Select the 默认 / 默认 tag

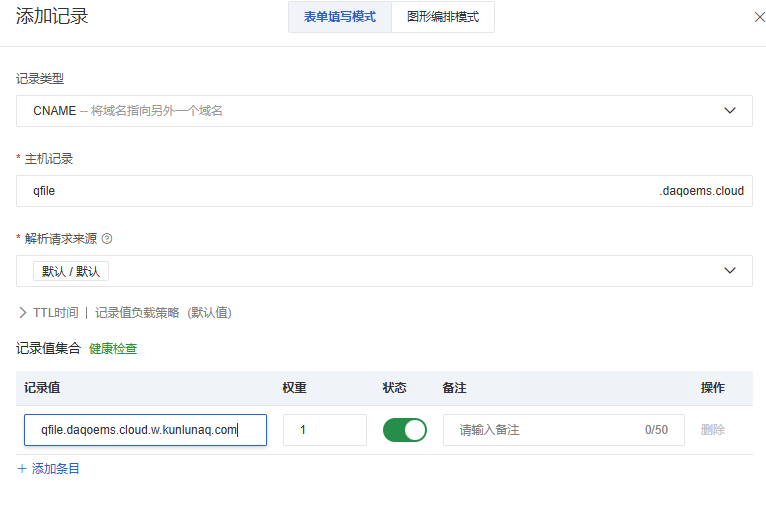[70, 271]
